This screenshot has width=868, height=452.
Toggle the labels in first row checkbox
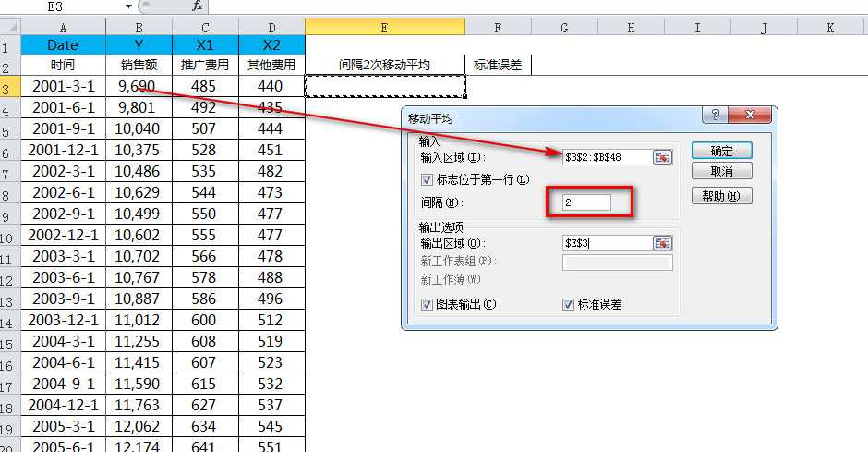point(427,179)
